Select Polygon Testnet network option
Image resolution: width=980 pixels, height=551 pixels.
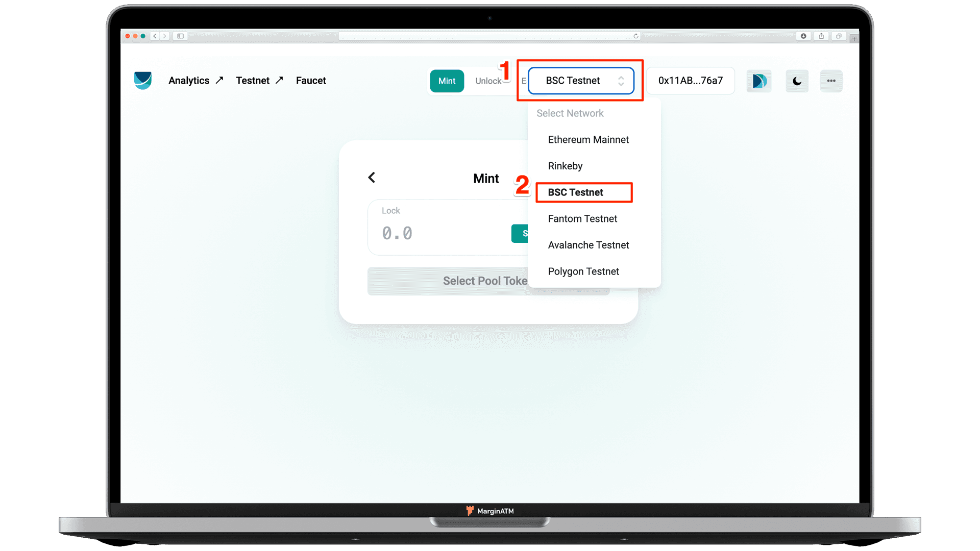pos(583,271)
